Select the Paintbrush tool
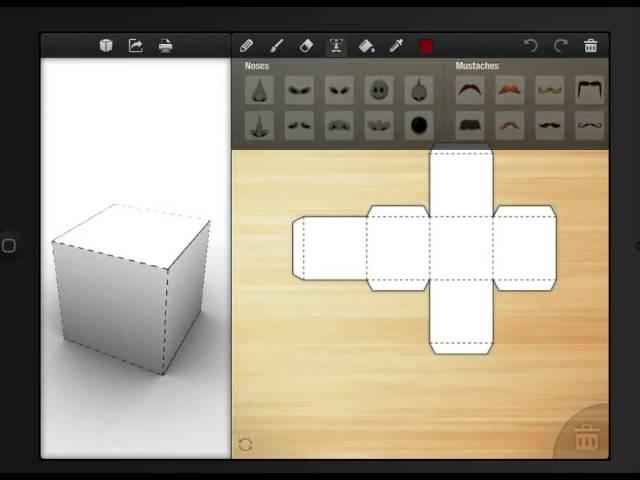This screenshot has width=640, height=480. 277,46
